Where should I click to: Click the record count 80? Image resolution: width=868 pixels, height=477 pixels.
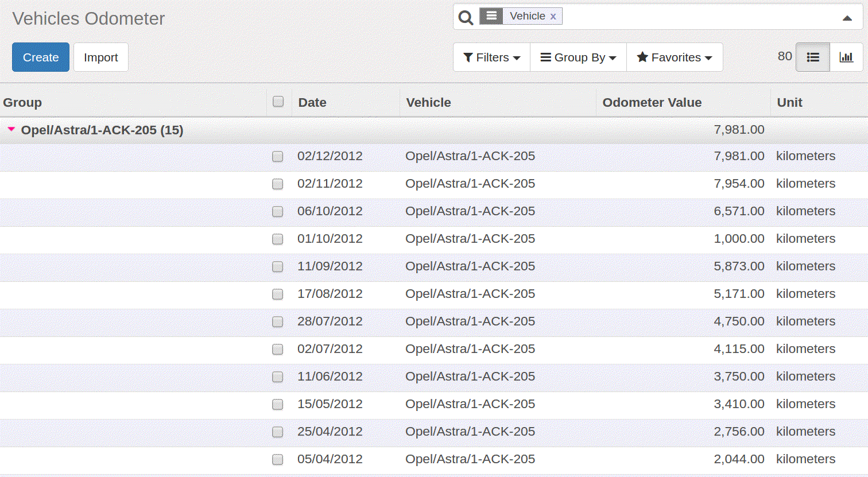(x=785, y=56)
